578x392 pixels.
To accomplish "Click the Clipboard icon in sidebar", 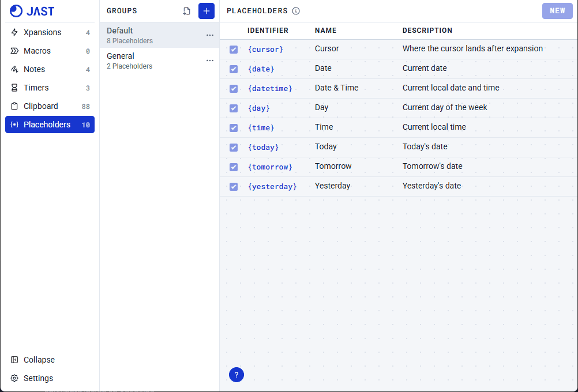I will tap(14, 106).
